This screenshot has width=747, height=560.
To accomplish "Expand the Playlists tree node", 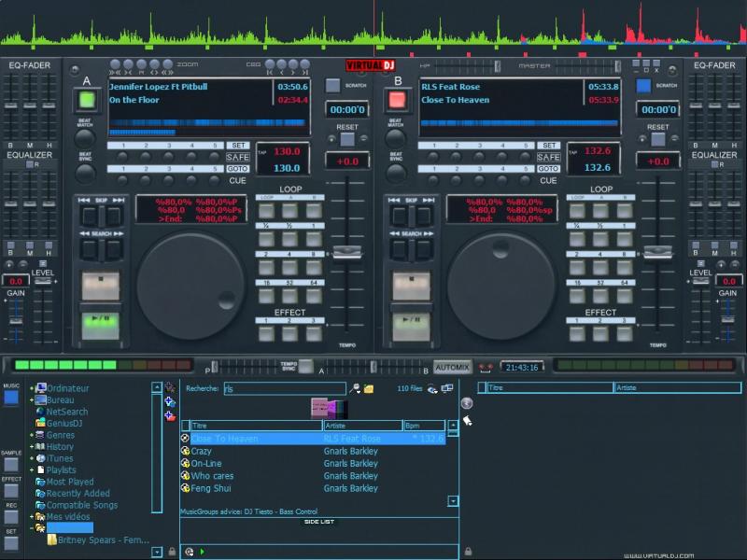I will pos(32,470).
